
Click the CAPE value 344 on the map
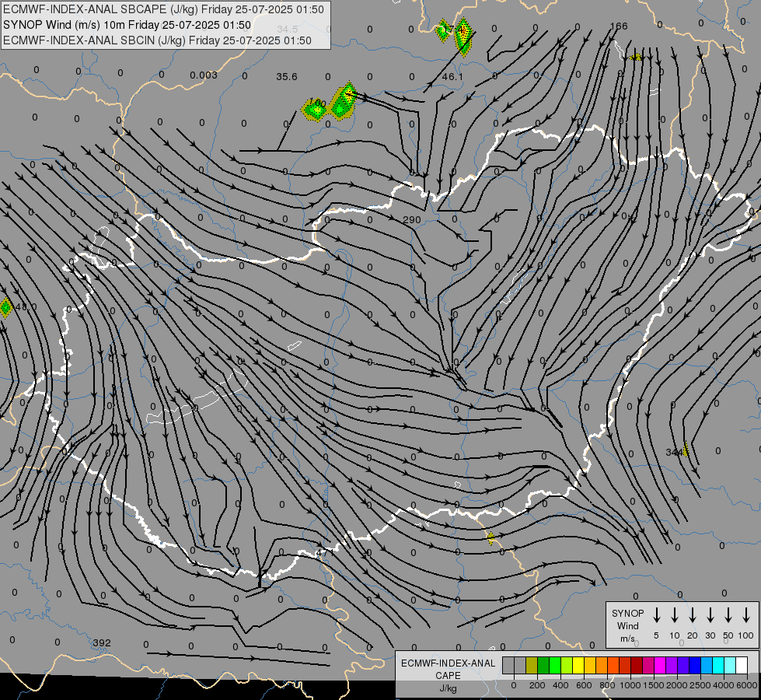click(674, 452)
